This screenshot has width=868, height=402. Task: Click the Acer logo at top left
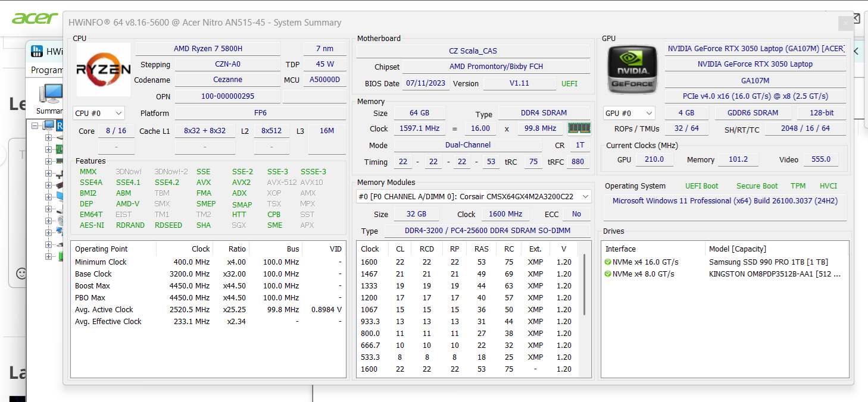pyautogui.click(x=35, y=18)
